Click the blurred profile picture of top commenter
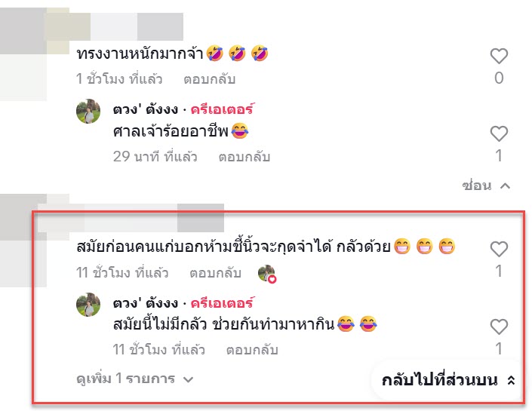Viewport: 532px width, 411px height. 23,54
